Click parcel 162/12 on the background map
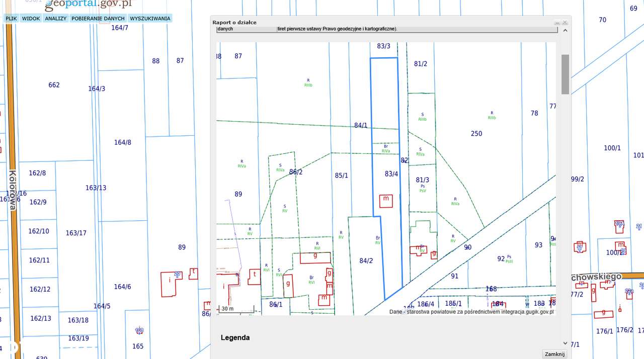Image resolution: width=644 pixels, height=359 pixels. [40, 289]
